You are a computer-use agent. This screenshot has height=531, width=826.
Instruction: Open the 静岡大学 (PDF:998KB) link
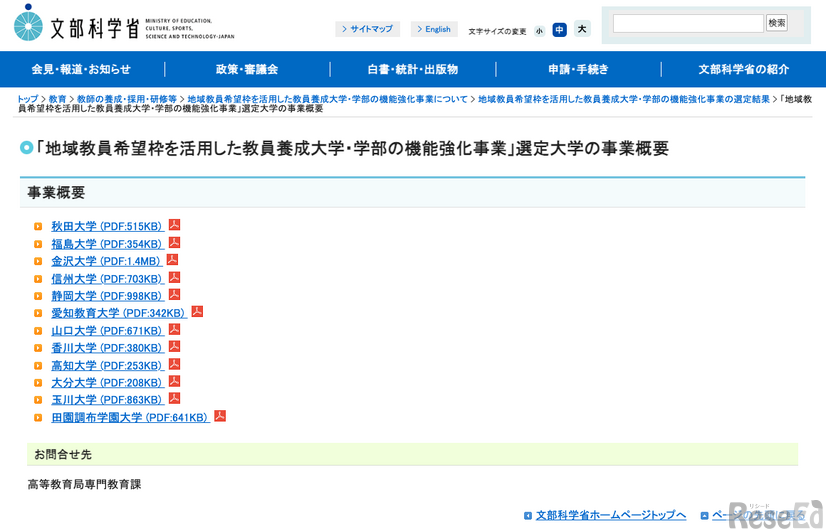coord(107,296)
